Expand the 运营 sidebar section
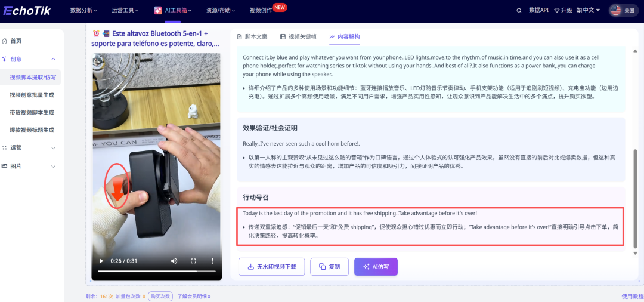This screenshot has width=644, height=302. 53,147
